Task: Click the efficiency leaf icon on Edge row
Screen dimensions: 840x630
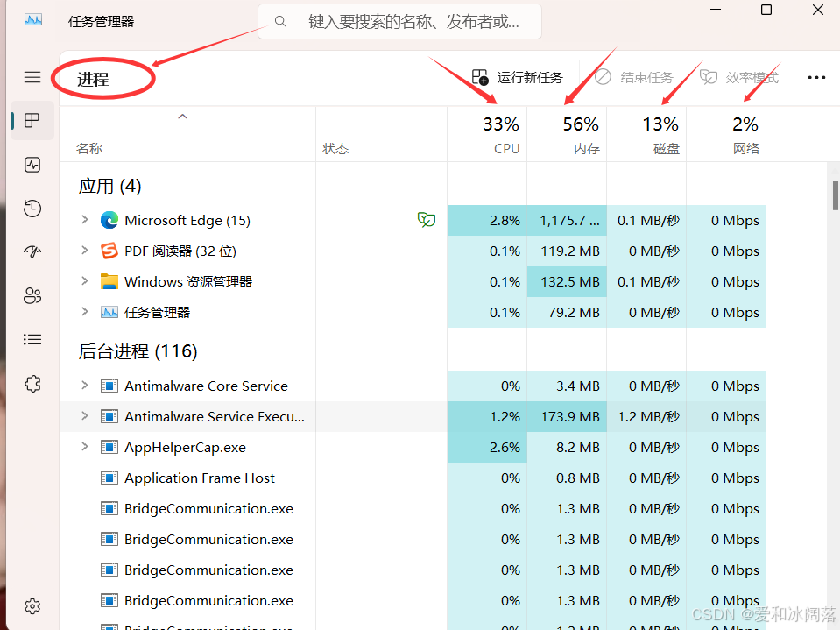Action: [x=427, y=220]
